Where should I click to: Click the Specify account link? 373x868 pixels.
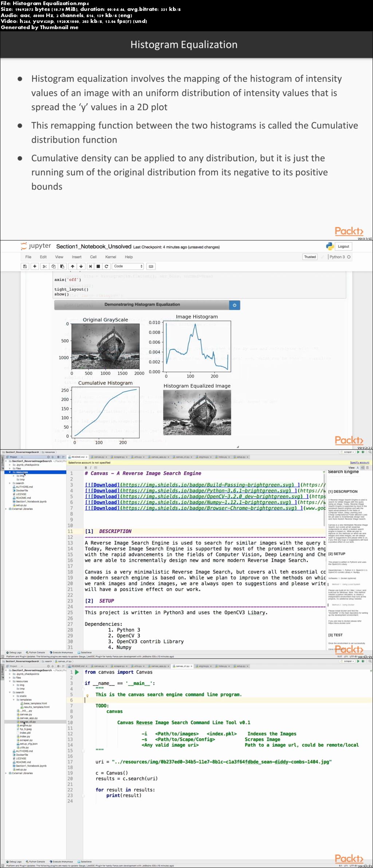(360, 462)
